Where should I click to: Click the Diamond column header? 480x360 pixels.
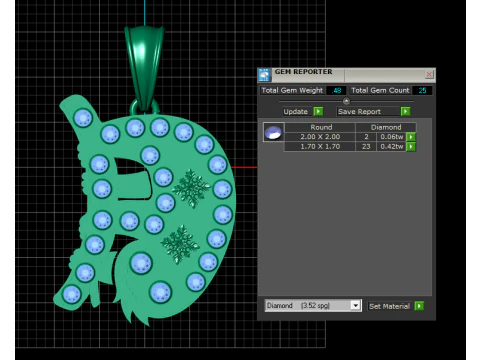pyautogui.click(x=386, y=127)
